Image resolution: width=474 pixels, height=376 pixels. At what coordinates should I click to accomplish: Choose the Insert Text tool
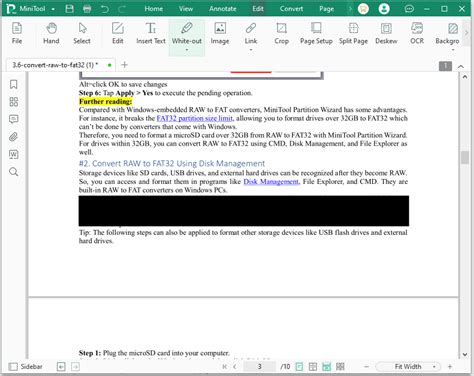[151, 33]
